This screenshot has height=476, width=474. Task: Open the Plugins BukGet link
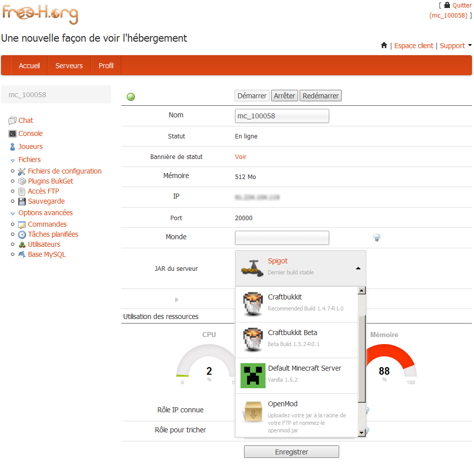point(50,181)
